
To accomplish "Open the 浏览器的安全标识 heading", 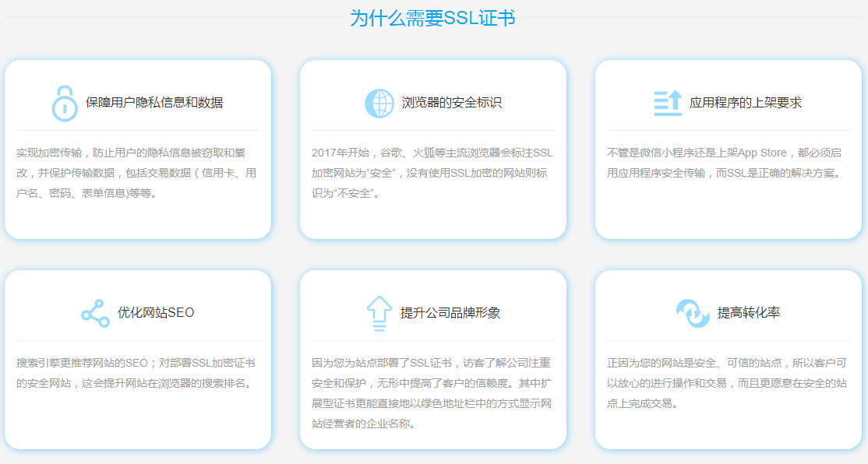I will click(451, 103).
